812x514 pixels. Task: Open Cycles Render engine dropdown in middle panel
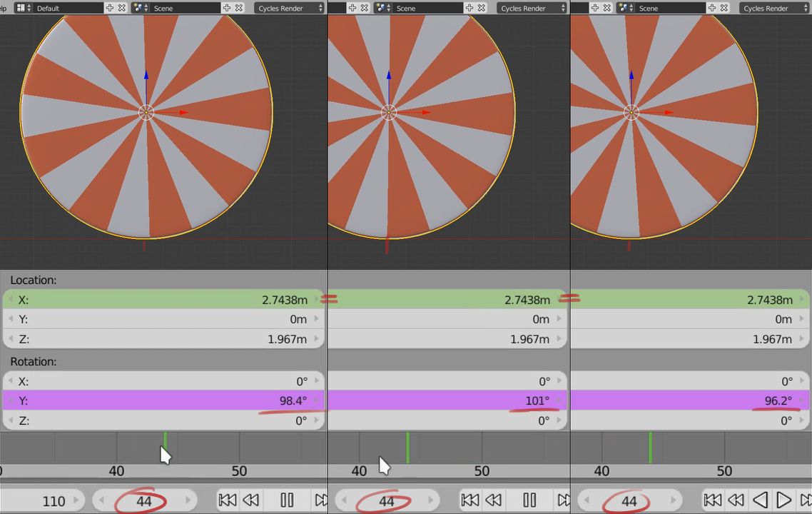tap(532, 8)
